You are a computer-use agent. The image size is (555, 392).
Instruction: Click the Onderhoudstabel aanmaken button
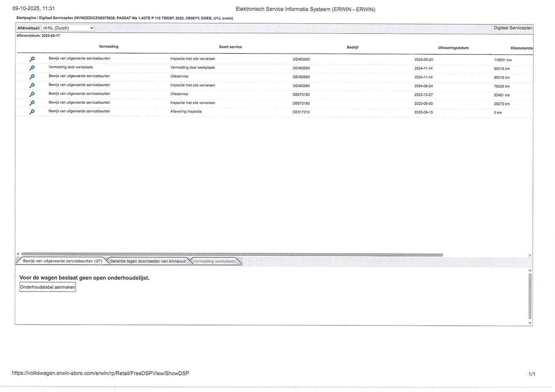(48, 287)
